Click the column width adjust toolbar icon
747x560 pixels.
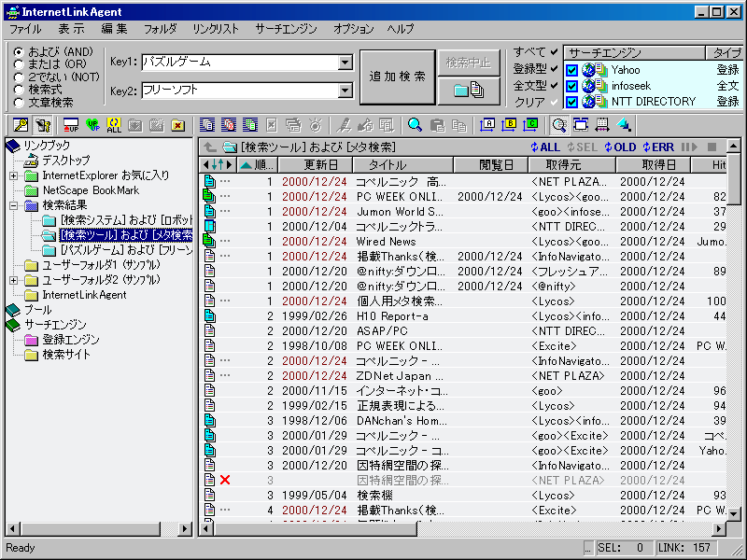pos(602,125)
